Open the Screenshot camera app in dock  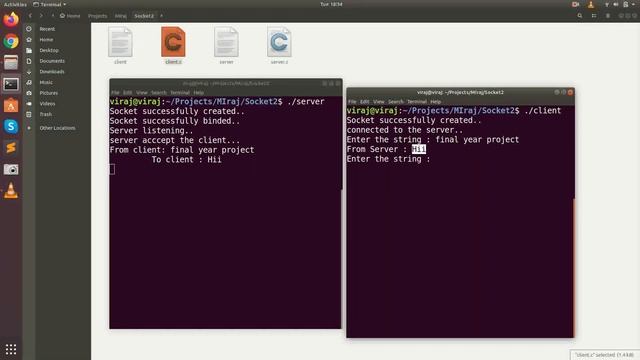[11, 169]
